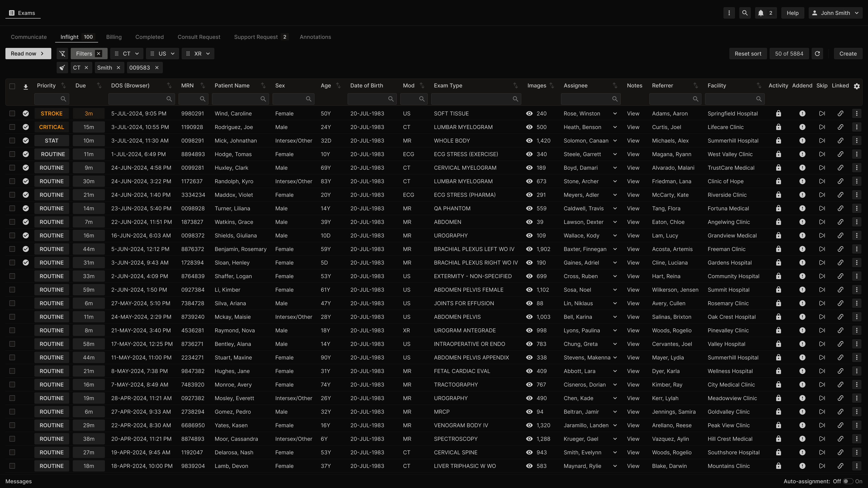The image size is (868, 488).
Task: Open table column settings gear icon
Action: (x=856, y=86)
